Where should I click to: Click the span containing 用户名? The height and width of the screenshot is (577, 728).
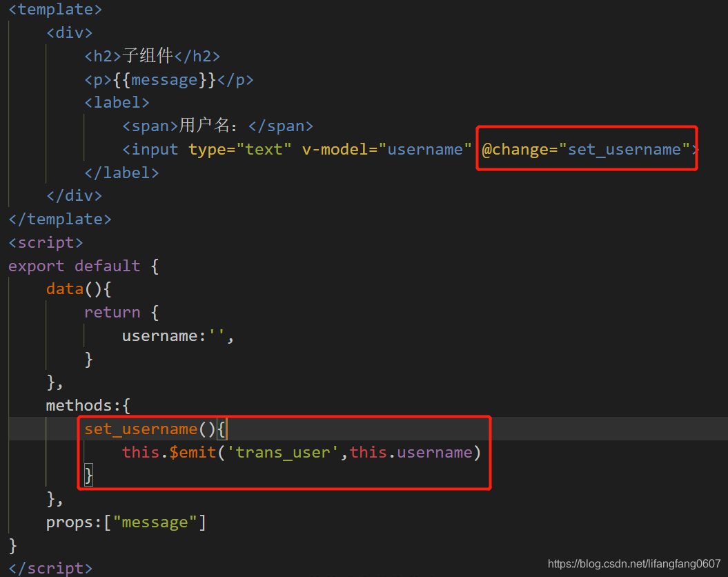click(217, 126)
